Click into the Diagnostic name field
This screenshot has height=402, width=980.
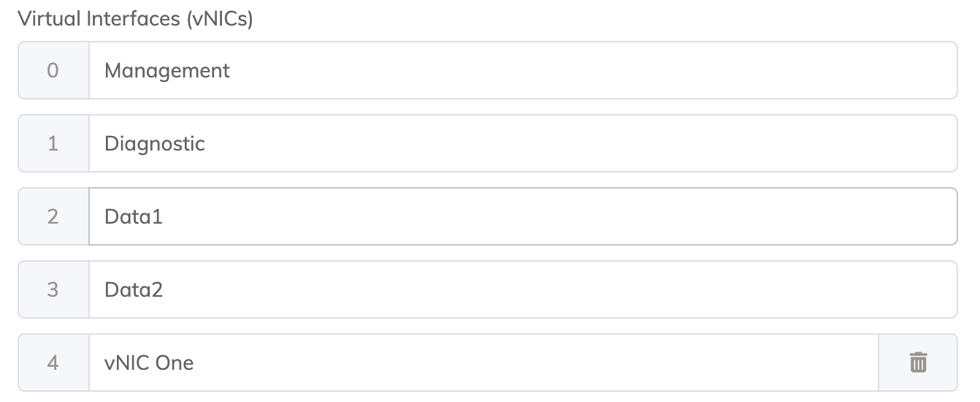tap(522, 143)
